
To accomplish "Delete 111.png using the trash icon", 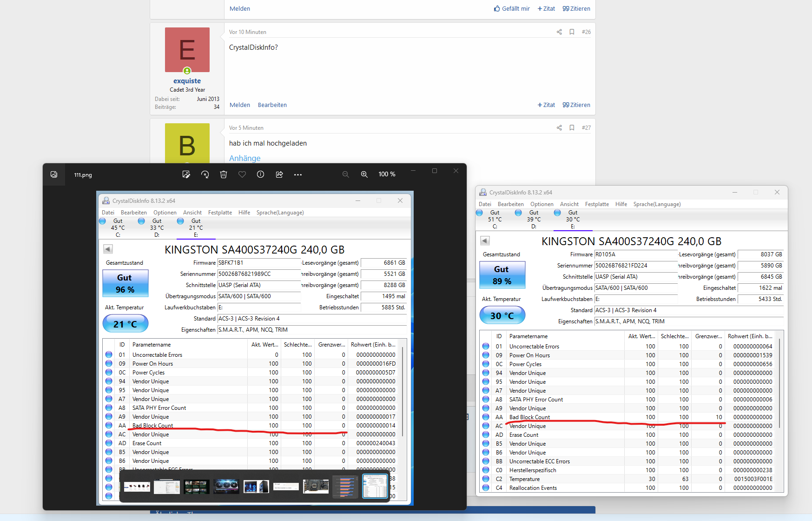I will (224, 174).
